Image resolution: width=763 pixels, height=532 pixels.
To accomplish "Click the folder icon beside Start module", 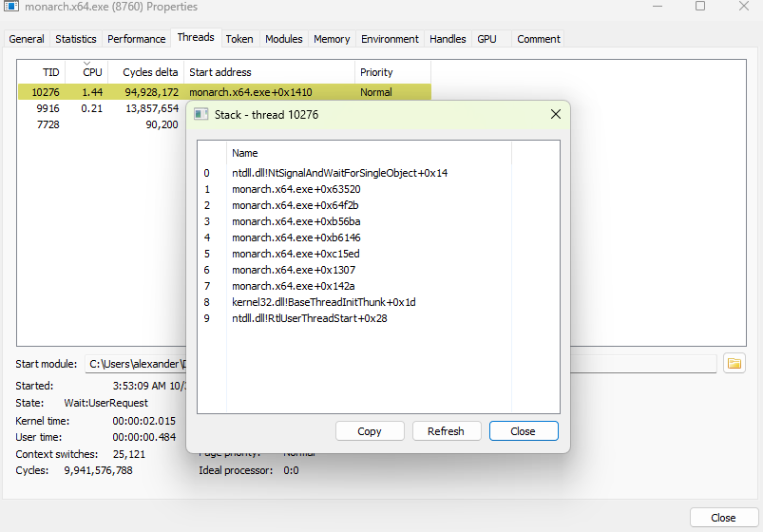I will click(734, 363).
